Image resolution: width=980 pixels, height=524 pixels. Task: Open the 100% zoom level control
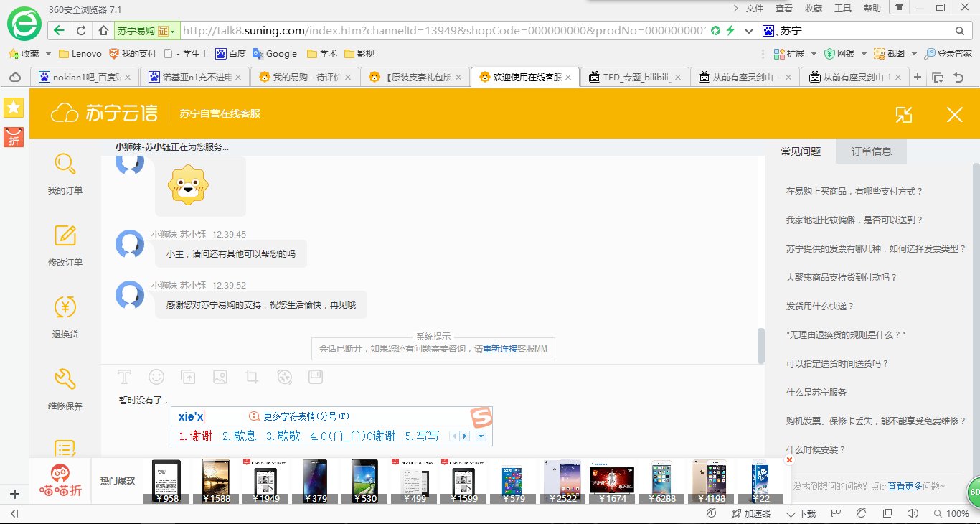[951, 513]
